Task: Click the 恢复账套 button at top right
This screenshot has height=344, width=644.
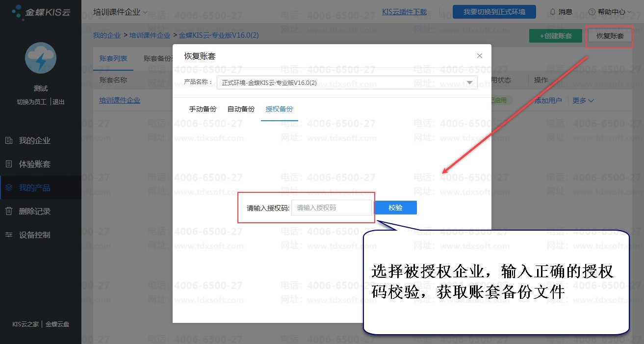Action: [x=610, y=36]
